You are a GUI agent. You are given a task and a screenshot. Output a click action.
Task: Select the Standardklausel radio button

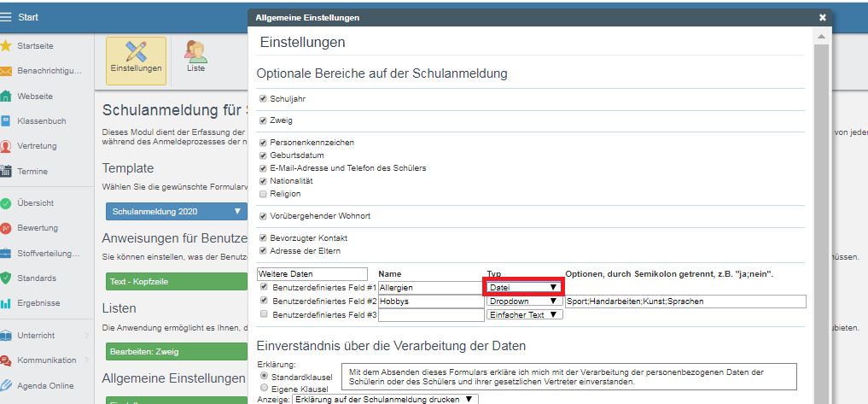[264, 376]
